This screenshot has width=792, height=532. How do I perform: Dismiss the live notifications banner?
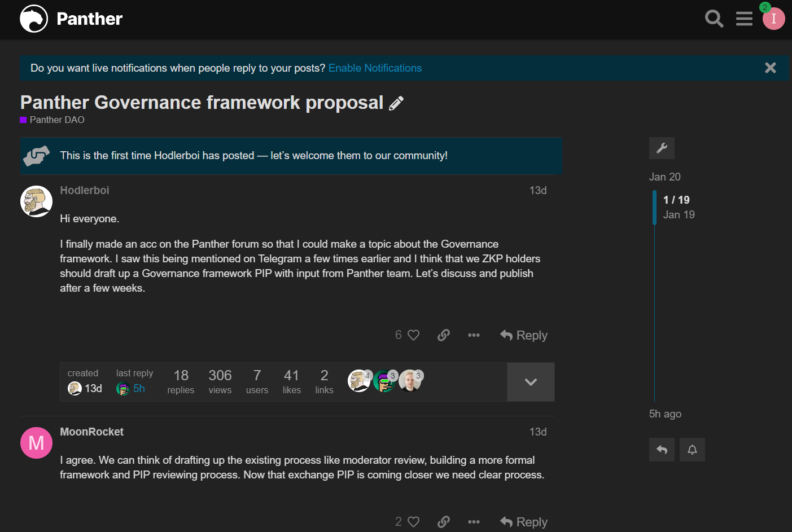pyautogui.click(x=770, y=68)
